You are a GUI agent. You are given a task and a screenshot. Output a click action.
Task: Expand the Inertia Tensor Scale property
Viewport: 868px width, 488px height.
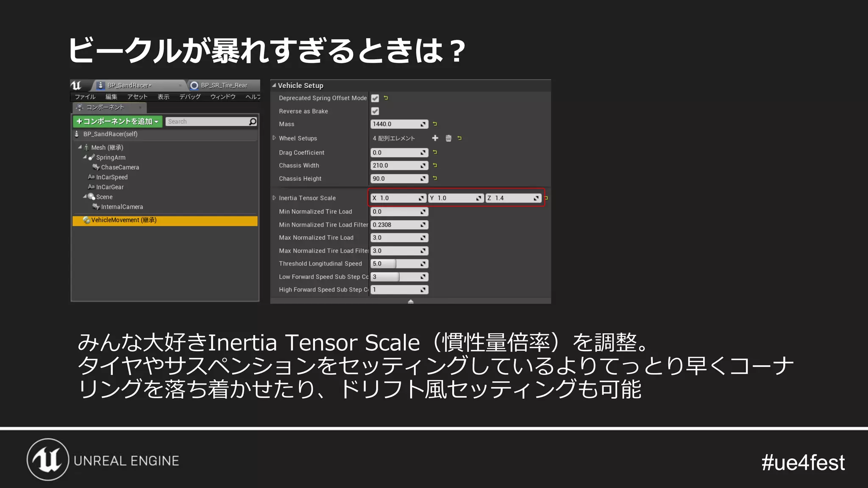tap(274, 198)
